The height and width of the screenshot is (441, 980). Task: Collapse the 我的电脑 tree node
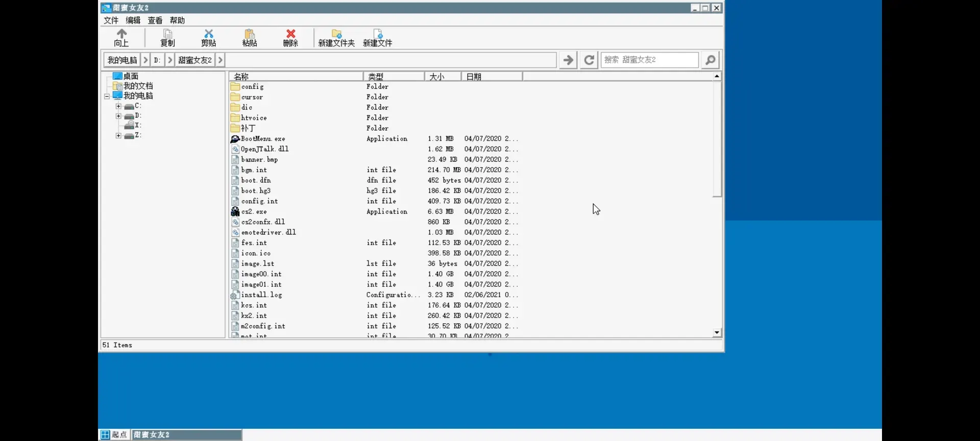pyautogui.click(x=107, y=96)
